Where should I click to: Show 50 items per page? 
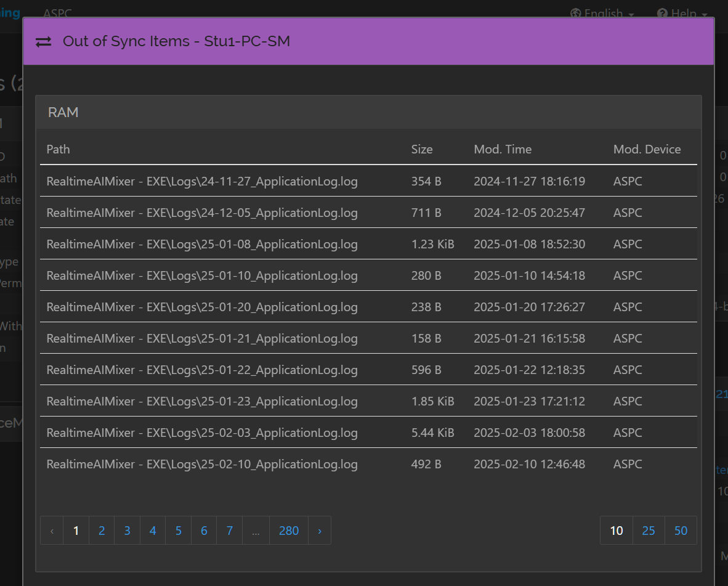tap(681, 531)
